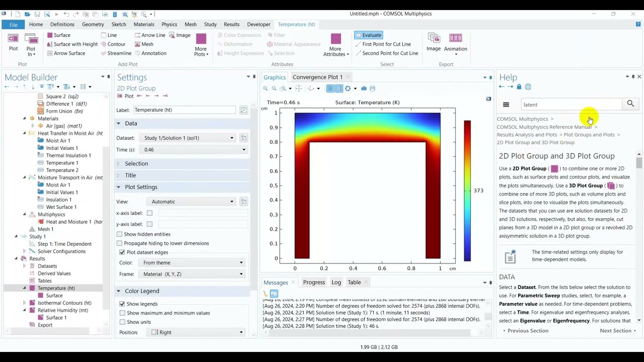This screenshot has width=644, height=362.
Task: Open the Plot In dropdown
Action: click(x=31, y=45)
